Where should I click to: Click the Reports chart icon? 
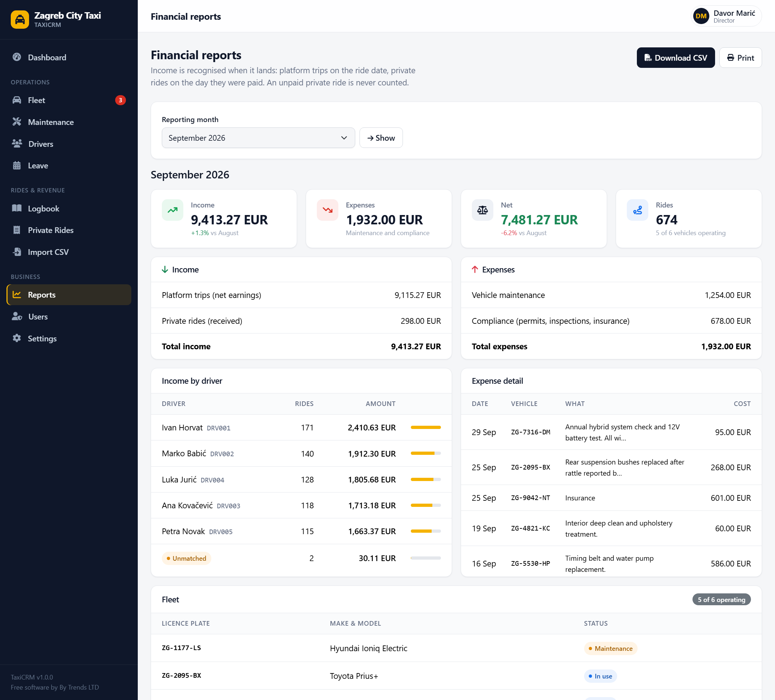17,295
